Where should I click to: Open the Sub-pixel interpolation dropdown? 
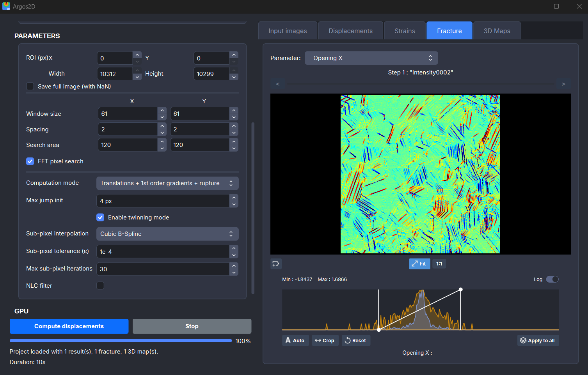167,233
